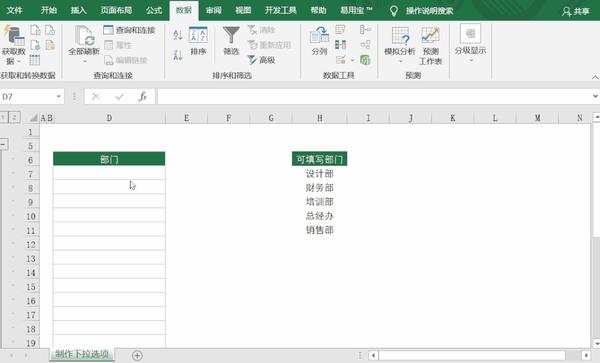This screenshot has width=600, height=363.
Task: Switch to the 开发工具 tab
Action: [281, 10]
